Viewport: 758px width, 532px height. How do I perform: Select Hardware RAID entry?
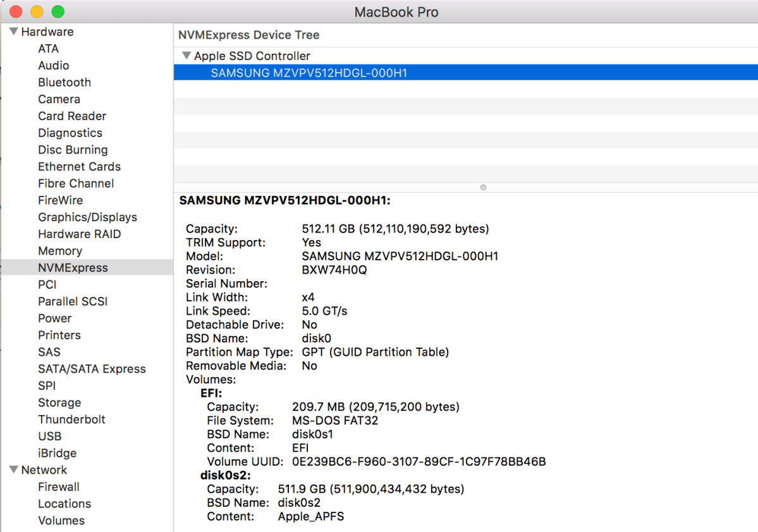(79, 234)
